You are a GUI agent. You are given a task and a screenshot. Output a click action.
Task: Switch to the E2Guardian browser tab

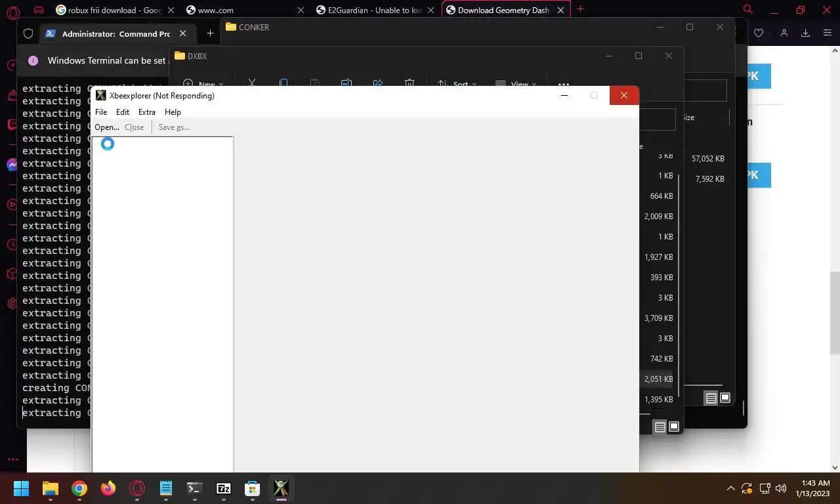tap(375, 10)
